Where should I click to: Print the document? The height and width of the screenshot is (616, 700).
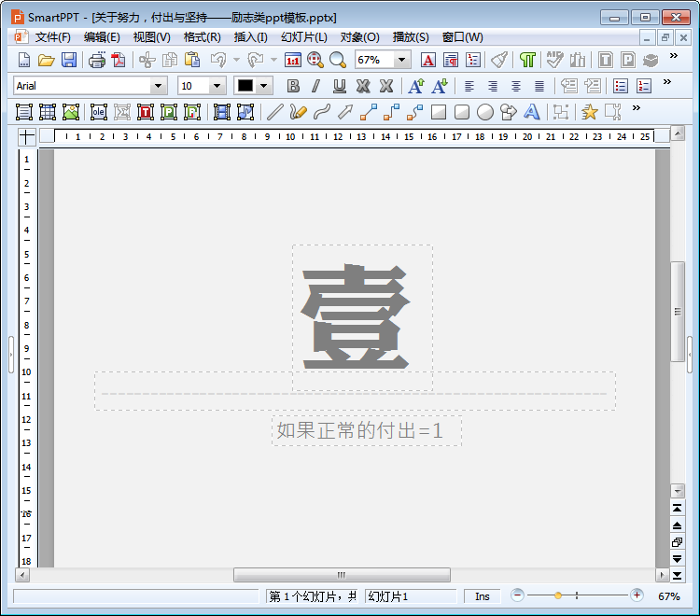point(96,60)
